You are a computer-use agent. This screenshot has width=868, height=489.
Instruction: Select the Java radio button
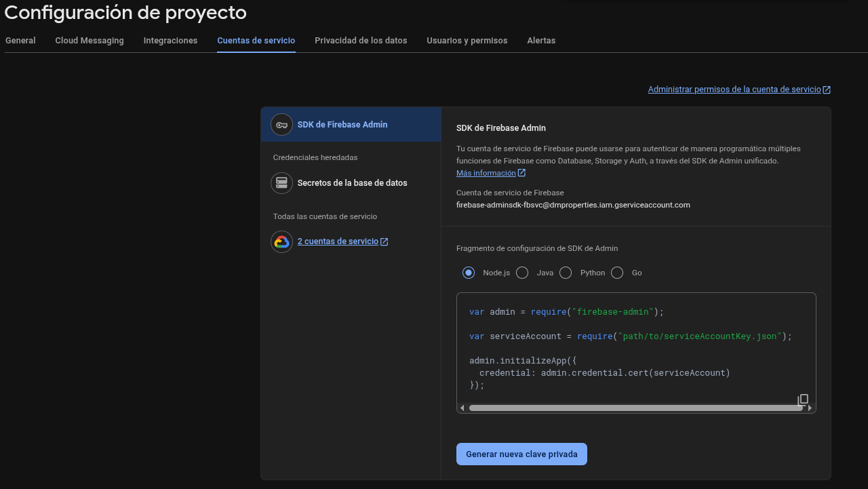522,273
